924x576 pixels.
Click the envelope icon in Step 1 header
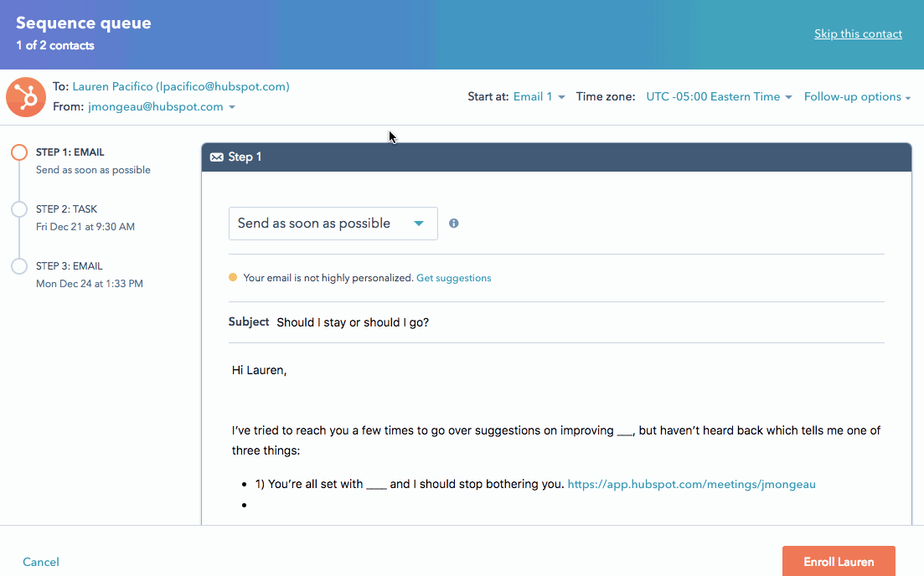217,157
